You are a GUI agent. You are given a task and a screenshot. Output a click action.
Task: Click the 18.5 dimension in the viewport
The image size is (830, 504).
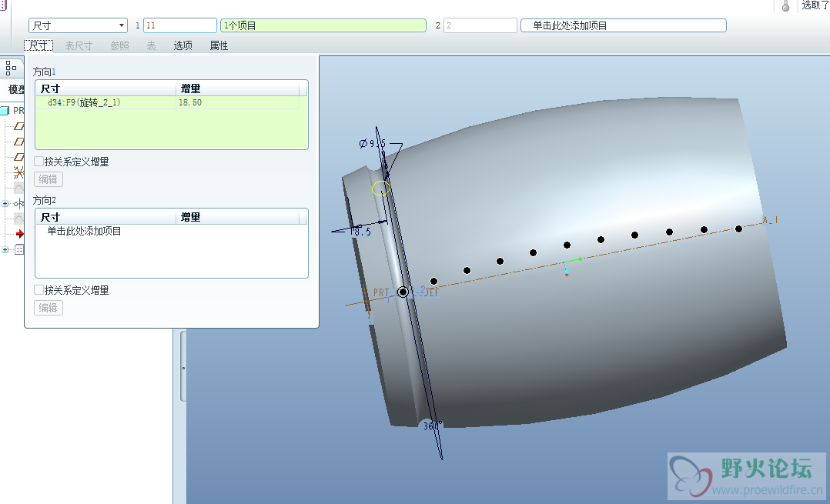point(360,232)
